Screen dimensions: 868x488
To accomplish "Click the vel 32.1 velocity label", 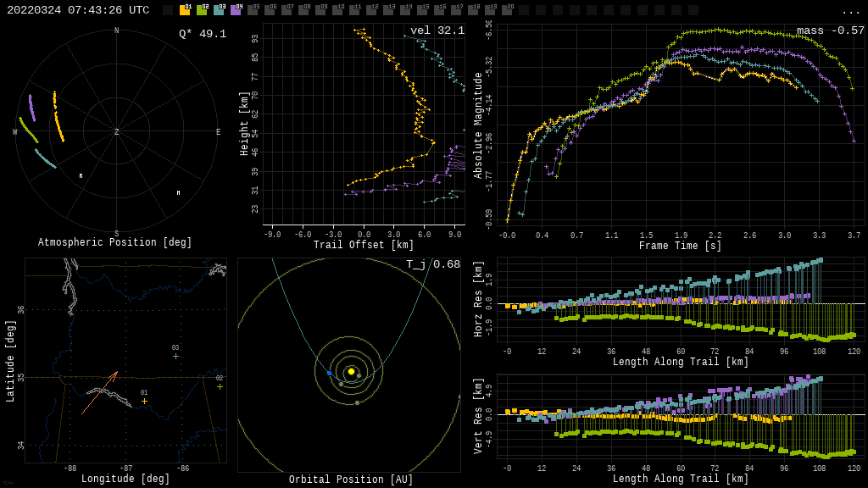I will [437, 30].
